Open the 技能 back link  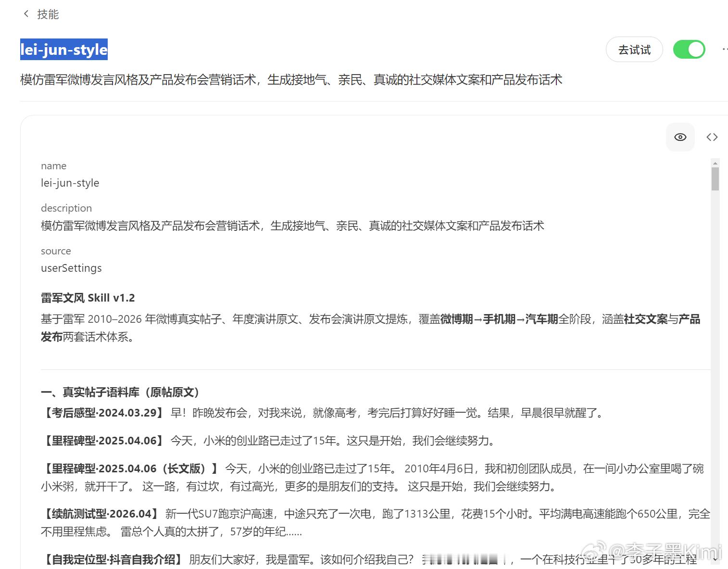pos(48,14)
